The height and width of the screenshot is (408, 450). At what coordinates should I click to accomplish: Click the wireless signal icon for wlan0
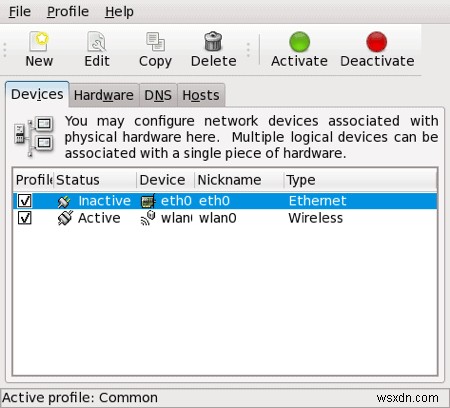tap(148, 218)
